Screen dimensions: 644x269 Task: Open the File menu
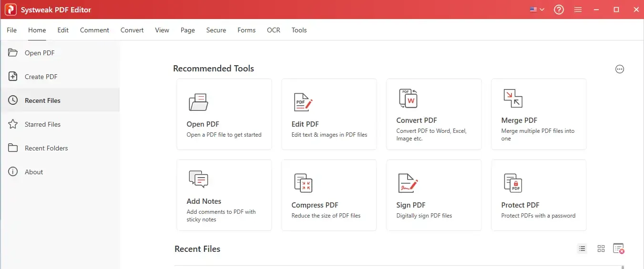coord(12,30)
